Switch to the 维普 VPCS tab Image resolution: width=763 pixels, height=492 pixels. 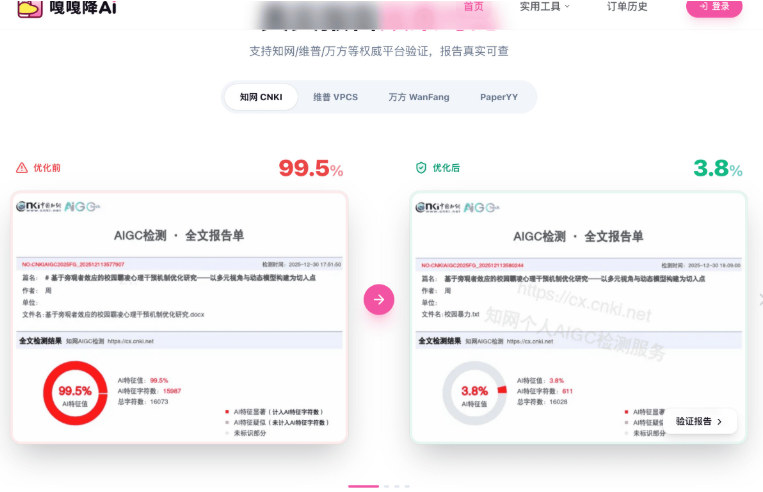pos(335,97)
